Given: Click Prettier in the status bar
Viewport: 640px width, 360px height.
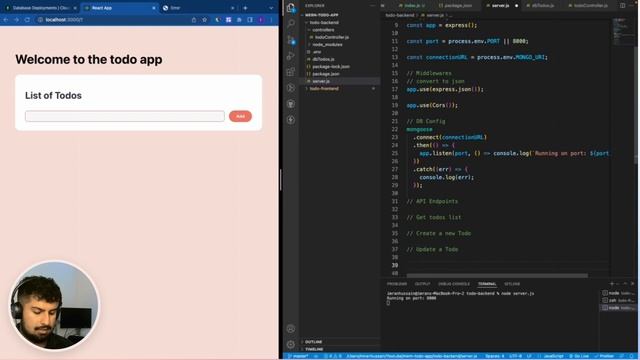Looking at the screenshot, I should point(604,356).
